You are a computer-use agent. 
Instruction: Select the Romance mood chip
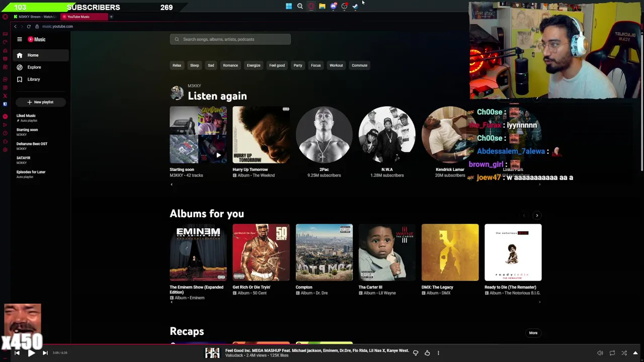point(230,65)
